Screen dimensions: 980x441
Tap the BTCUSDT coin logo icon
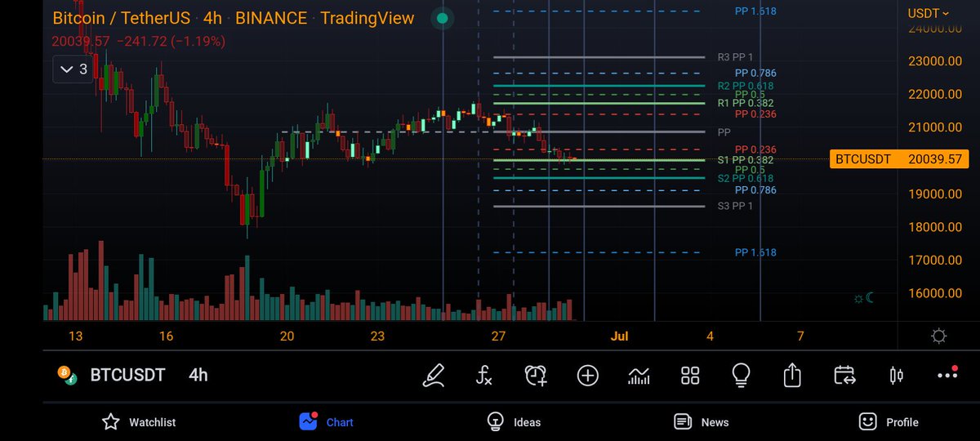click(66, 375)
